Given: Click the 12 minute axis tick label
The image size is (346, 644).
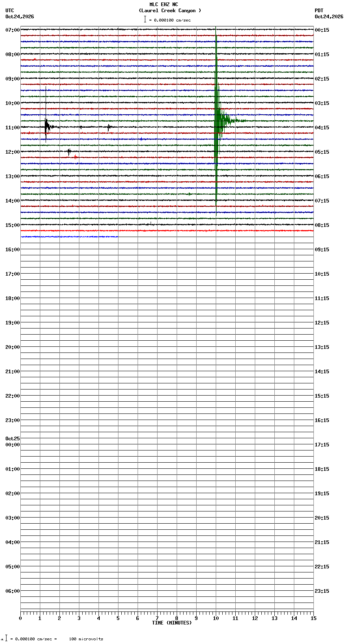Looking at the screenshot, I should tap(255, 618).
